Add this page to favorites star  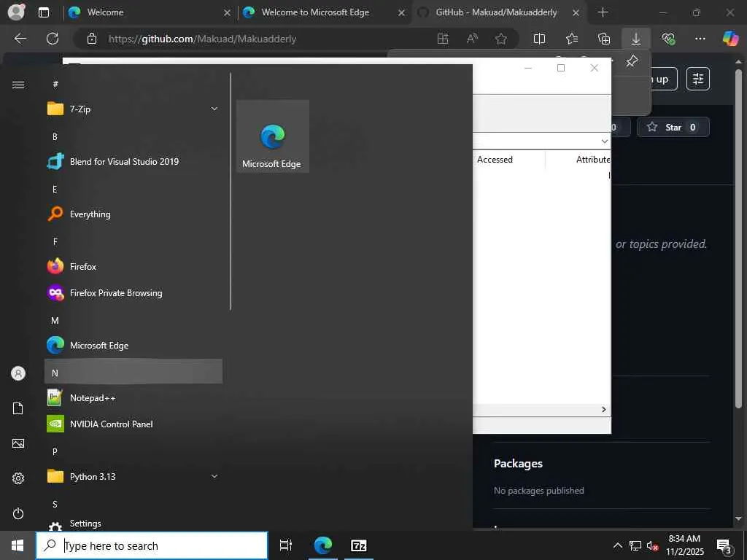point(500,39)
